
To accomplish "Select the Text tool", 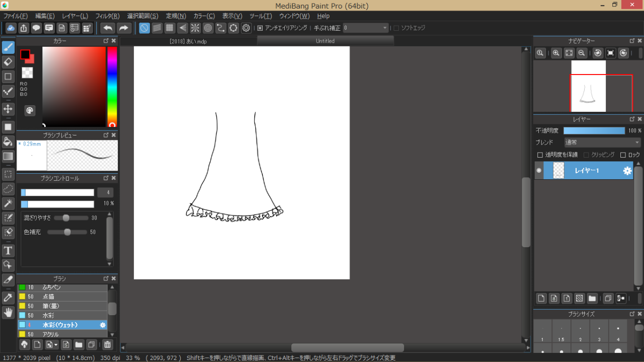I will click(x=8, y=250).
